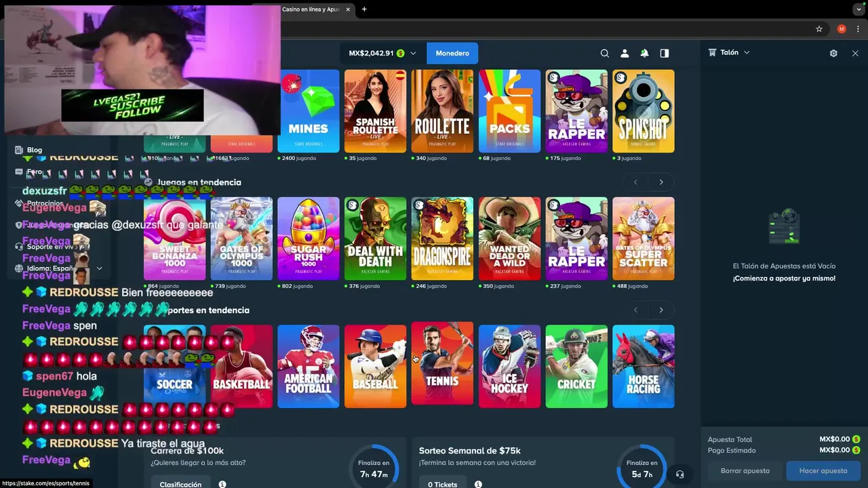The width and height of the screenshot is (868, 488).
Task: Toggle the bet slip sidebar icon
Action: coord(665,54)
